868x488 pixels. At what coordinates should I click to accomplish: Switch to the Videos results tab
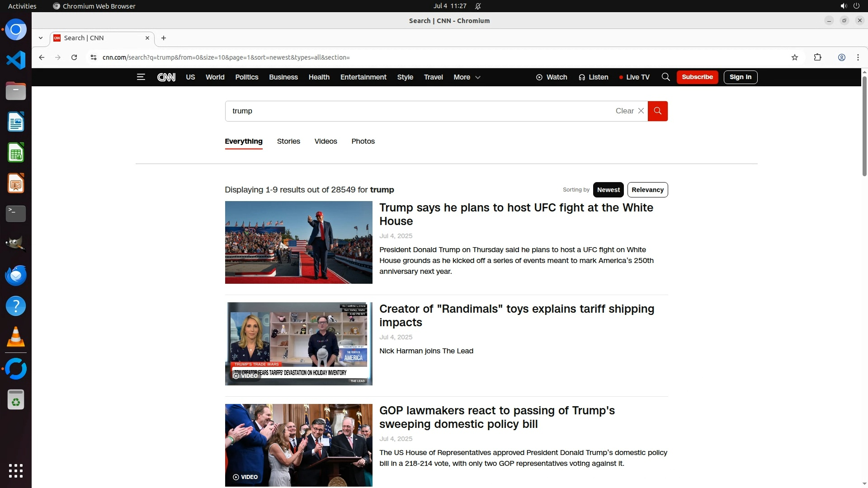tap(325, 141)
